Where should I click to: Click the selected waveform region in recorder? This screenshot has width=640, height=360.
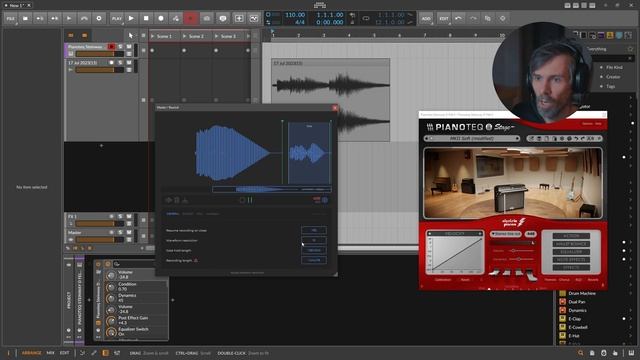click(309, 153)
